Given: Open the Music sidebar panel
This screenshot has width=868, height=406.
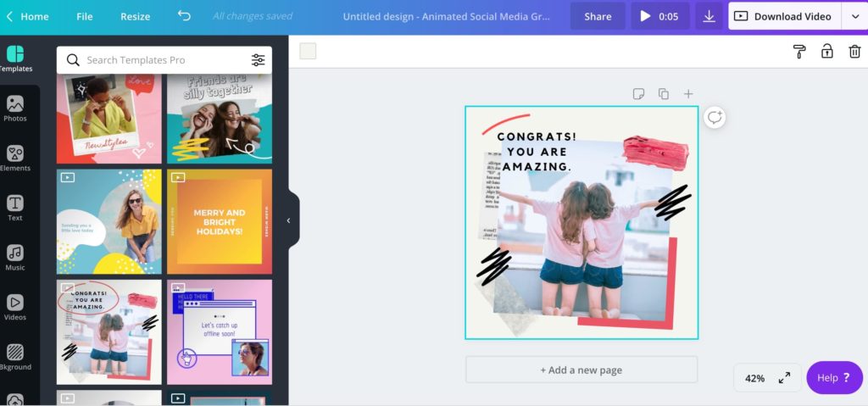Looking at the screenshot, I should (x=15, y=257).
